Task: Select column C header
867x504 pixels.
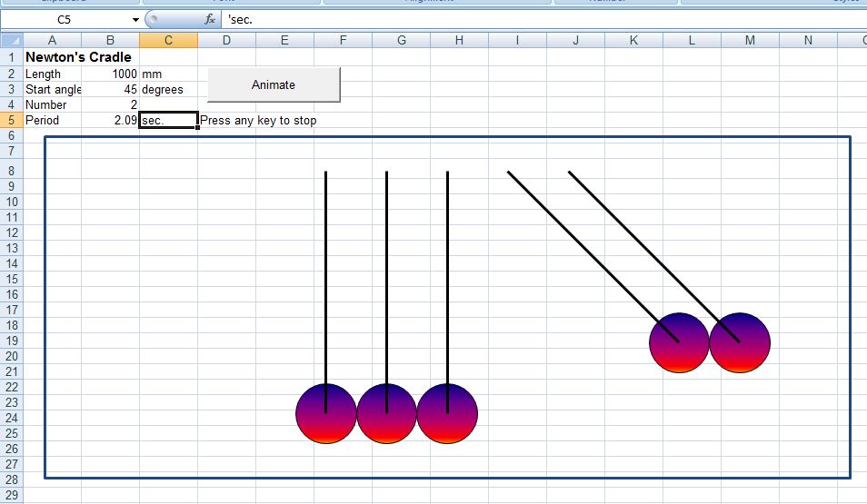Action: point(168,40)
